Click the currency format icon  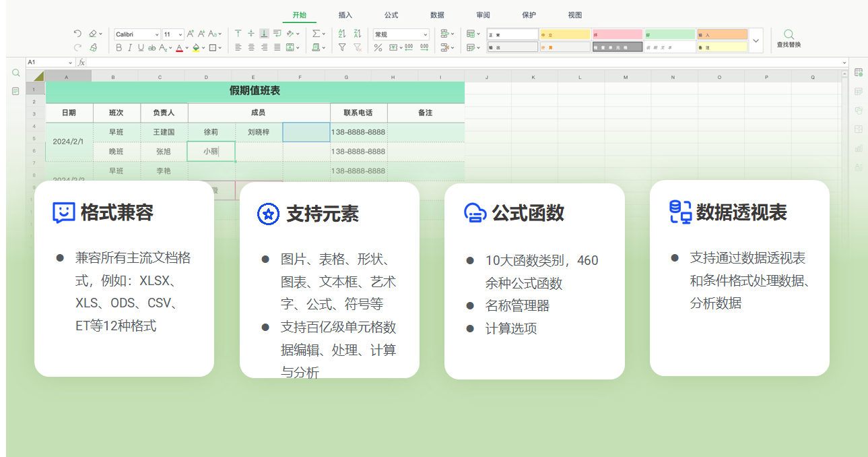pos(394,47)
